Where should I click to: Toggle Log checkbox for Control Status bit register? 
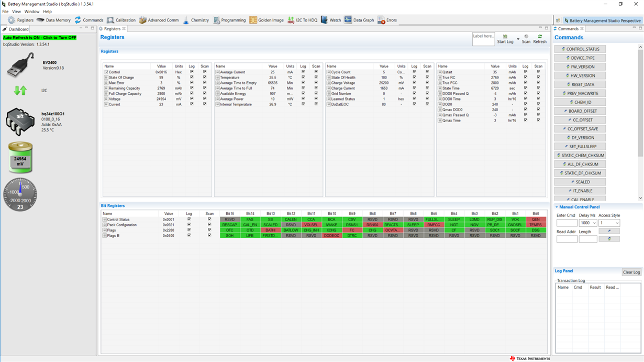[x=189, y=220]
